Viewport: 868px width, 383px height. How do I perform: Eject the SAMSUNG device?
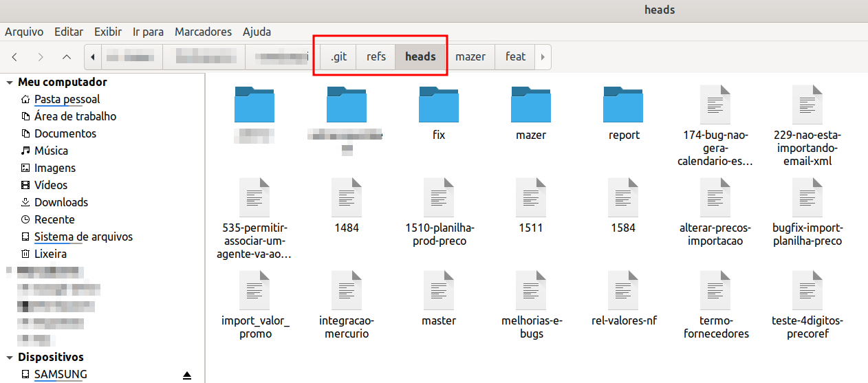(x=186, y=375)
